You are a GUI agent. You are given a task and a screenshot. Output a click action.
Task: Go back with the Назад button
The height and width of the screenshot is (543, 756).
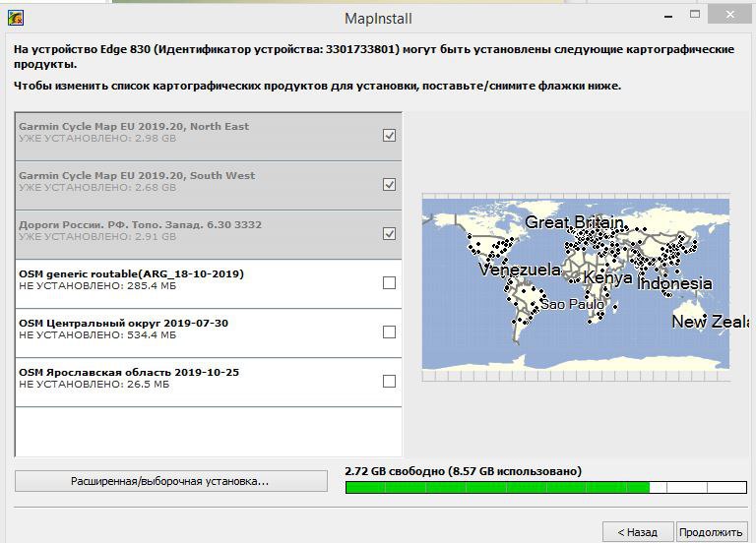point(638,532)
